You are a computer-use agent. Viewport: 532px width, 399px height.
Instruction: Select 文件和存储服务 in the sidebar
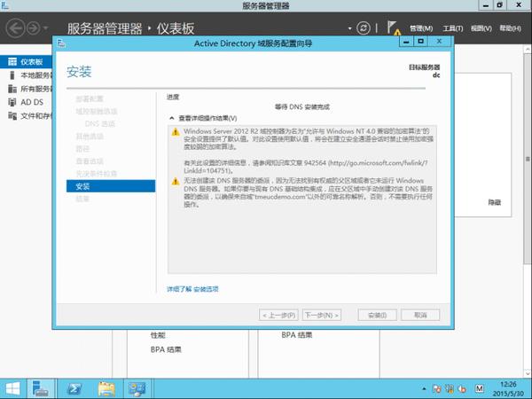coord(26,116)
